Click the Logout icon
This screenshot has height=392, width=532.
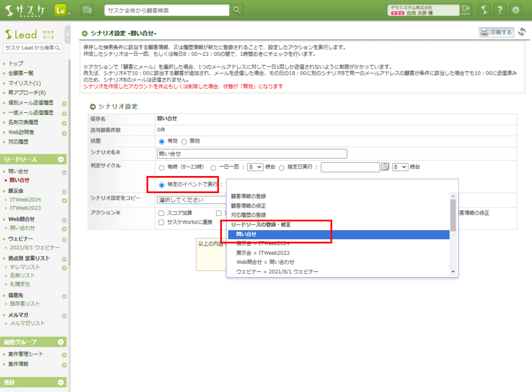coord(465,10)
